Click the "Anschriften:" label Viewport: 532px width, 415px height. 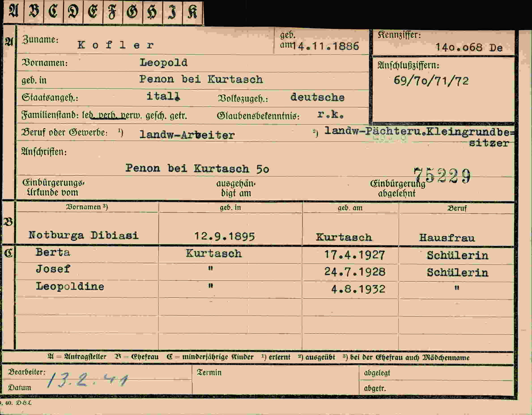click(x=44, y=151)
